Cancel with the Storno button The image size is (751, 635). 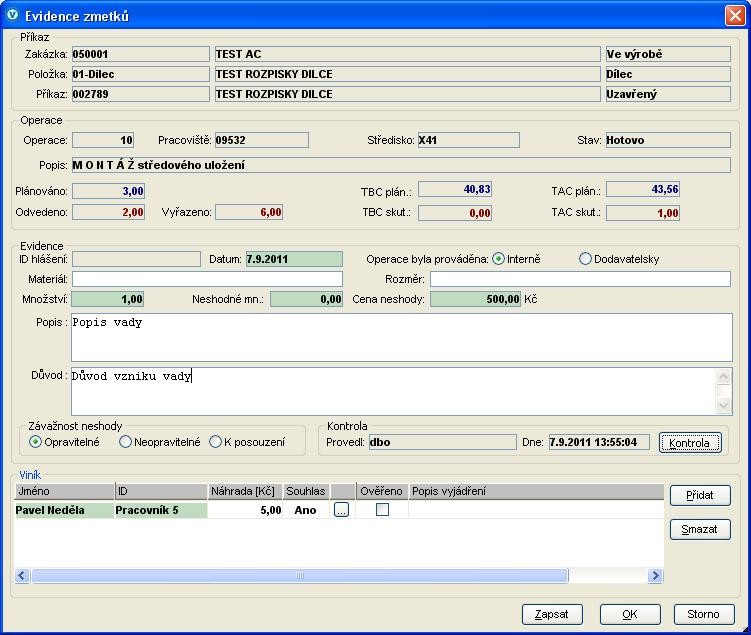click(704, 614)
